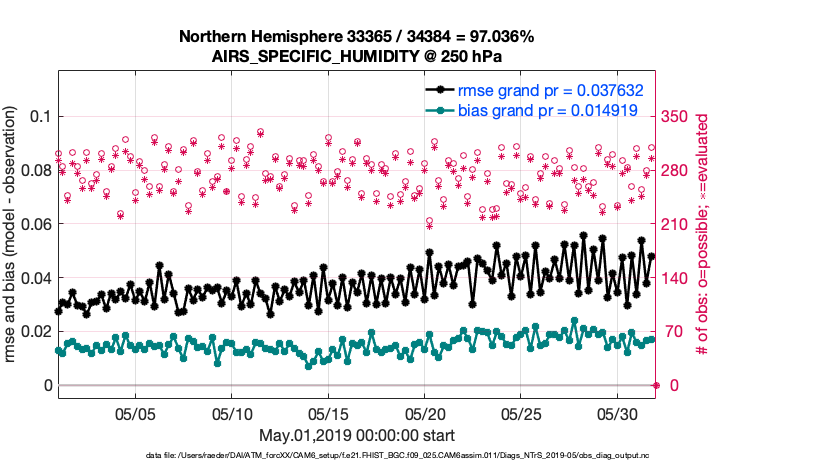Image resolution: width=830 pixels, height=470 pixels.
Task: Select the bias grand pr legend label
Action: (547, 111)
